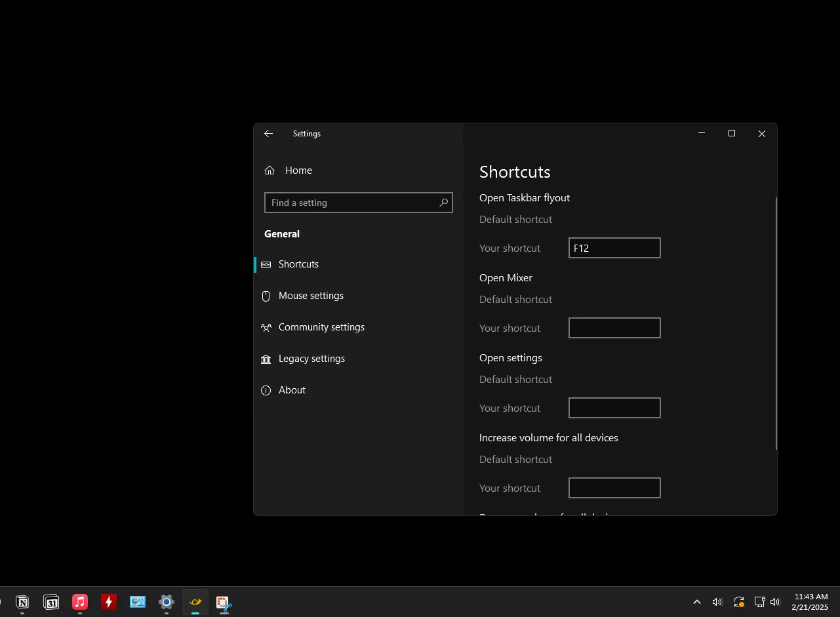Open the Snipping Tool in the taskbar
Image resolution: width=840 pixels, height=617 pixels.
[x=224, y=602]
